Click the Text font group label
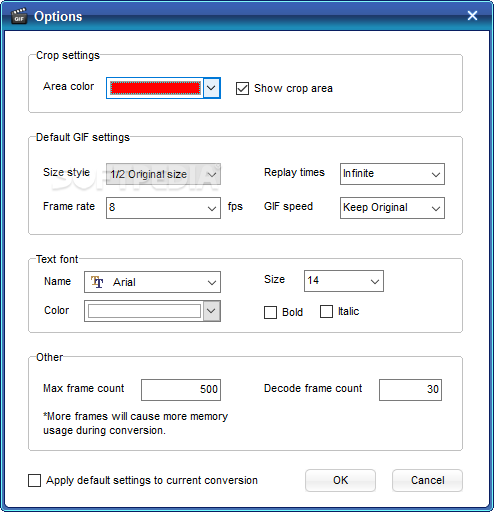Screen dimensions: 494x512 click(57, 259)
